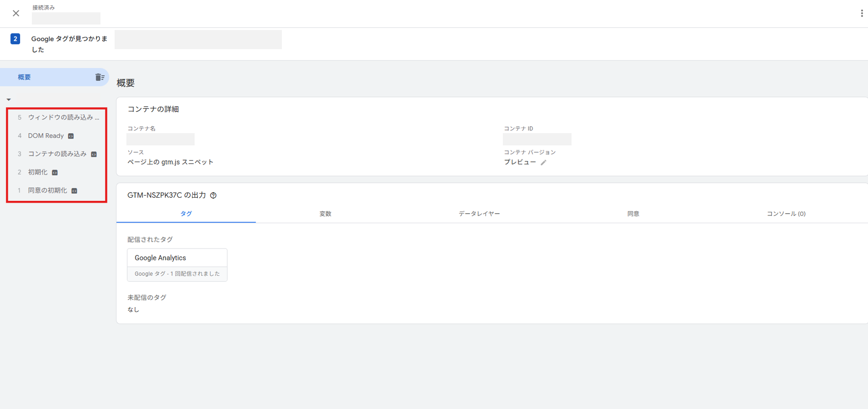Click the blue number 2 tag badge
Viewport: 868px width, 409px height.
[15, 39]
